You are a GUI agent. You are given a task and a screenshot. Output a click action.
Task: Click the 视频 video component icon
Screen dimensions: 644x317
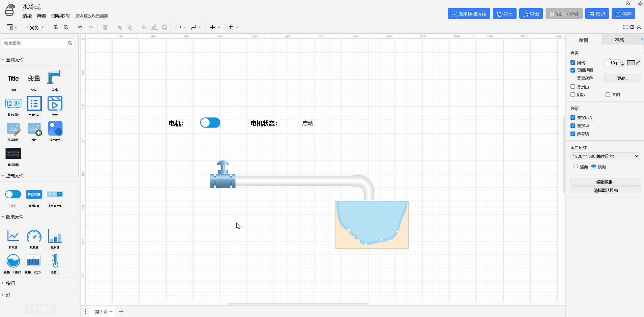pos(55,104)
